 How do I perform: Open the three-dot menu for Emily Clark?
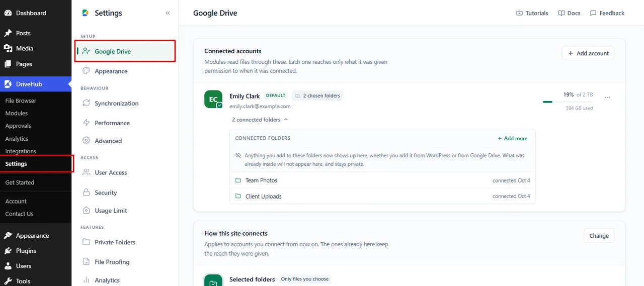click(607, 98)
